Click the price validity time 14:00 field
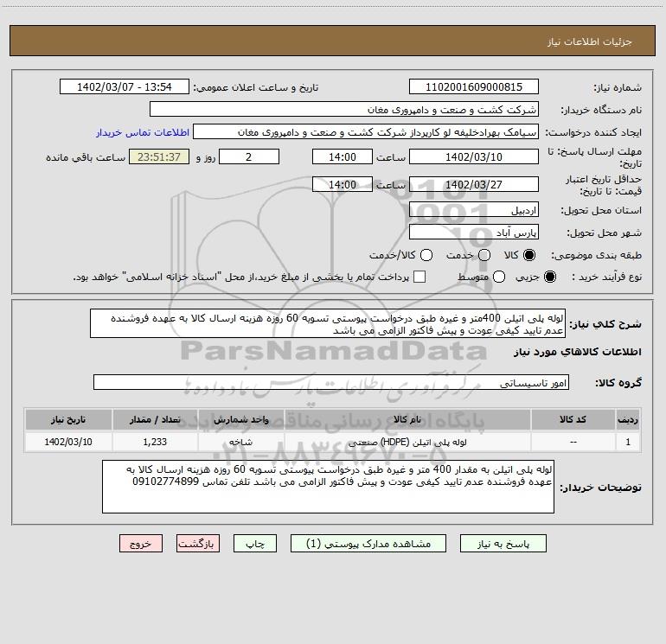Viewport: 666px width, 644px height. [x=343, y=184]
